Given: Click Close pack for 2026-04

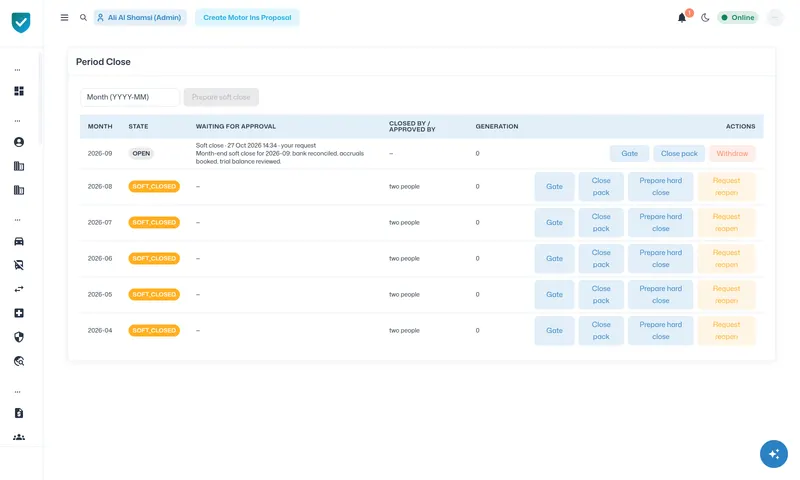Looking at the screenshot, I should coord(601,331).
